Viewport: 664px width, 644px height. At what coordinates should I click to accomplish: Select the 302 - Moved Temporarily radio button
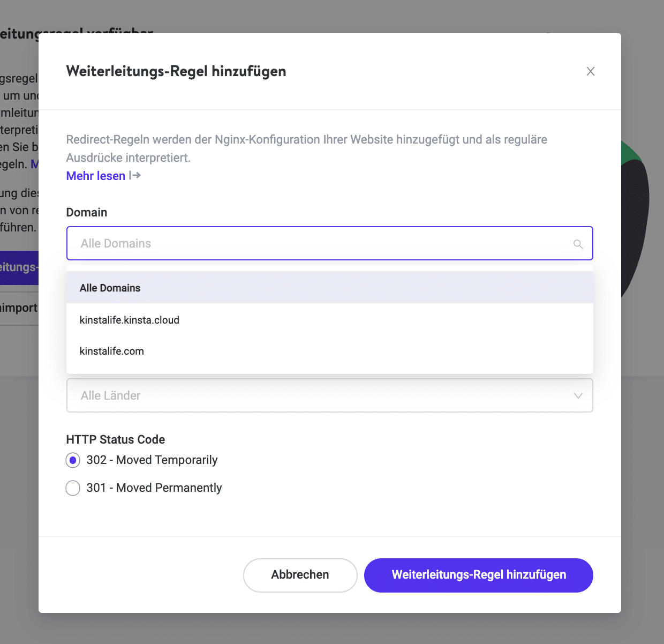point(73,460)
